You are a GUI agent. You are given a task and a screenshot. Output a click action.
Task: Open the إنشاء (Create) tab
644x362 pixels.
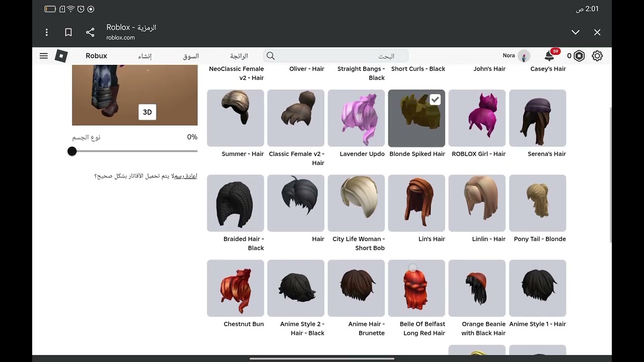point(145,56)
